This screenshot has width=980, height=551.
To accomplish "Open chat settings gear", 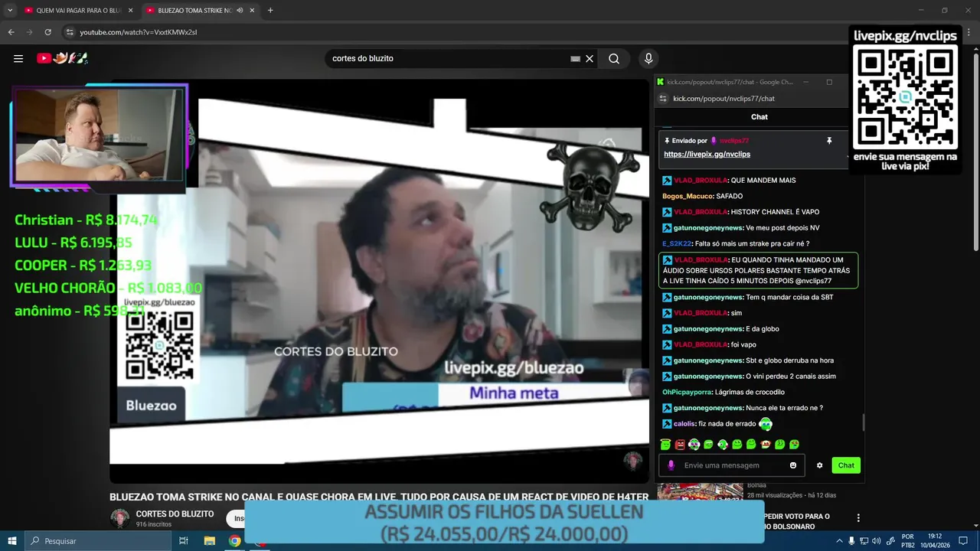I will (x=819, y=465).
